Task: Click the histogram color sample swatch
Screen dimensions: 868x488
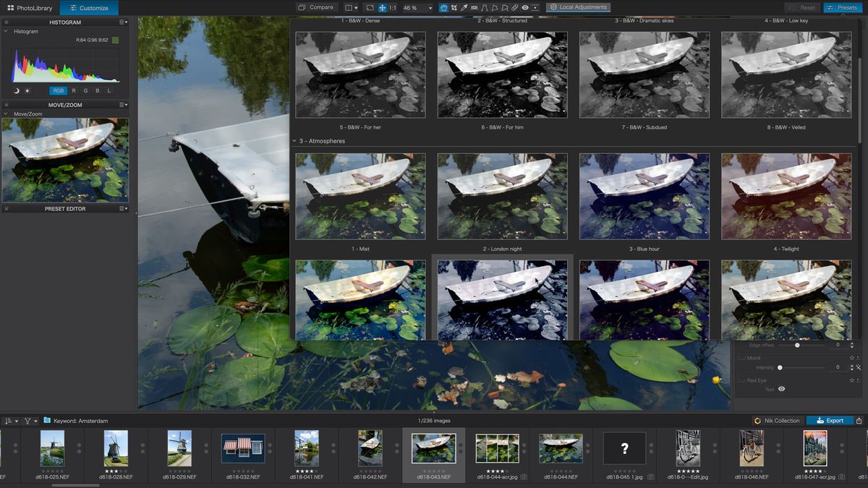Action: [115, 40]
